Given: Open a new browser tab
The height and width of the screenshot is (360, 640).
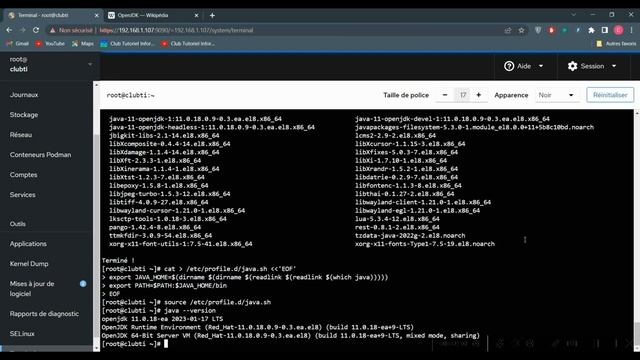Looking at the screenshot, I should coord(212,16).
